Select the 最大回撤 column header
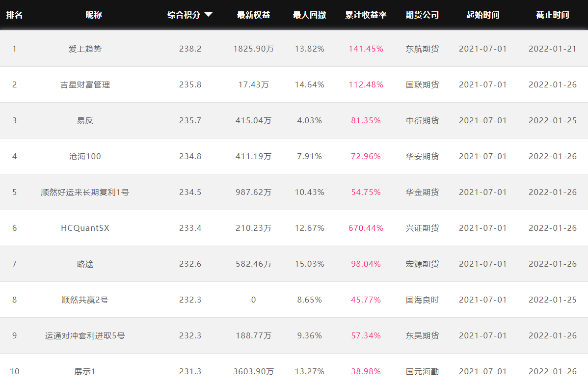The height and width of the screenshot is (388, 588). point(309,15)
